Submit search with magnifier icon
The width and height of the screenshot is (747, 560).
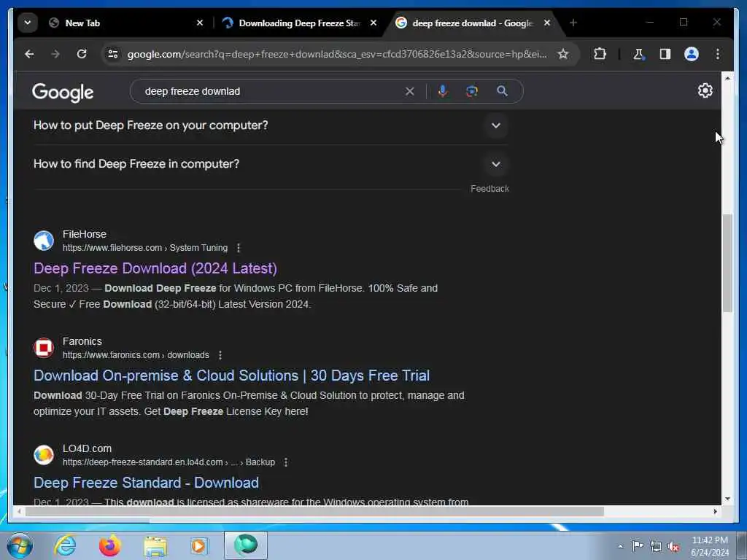point(502,91)
